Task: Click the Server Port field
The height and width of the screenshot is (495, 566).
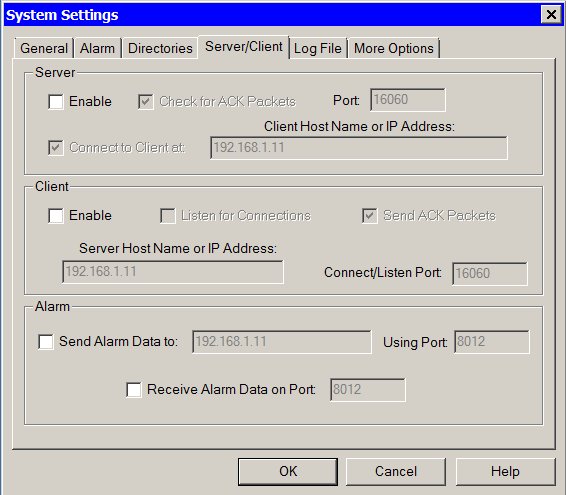Action: pyautogui.click(x=408, y=100)
